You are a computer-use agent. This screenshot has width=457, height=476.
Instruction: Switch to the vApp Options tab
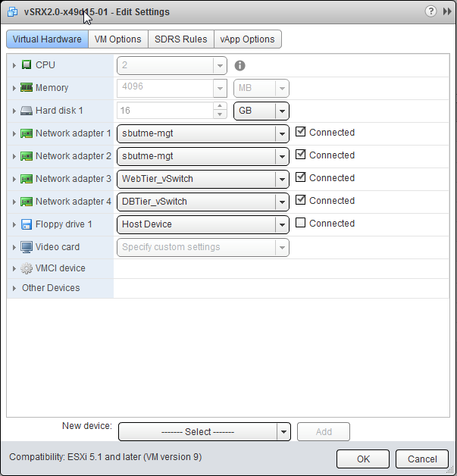tap(247, 39)
